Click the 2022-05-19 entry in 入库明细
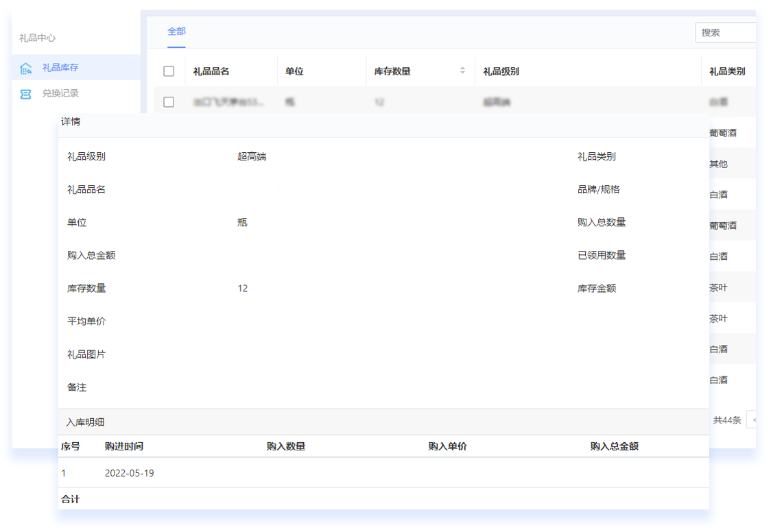Screen dimensions: 771x532 click(x=130, y=473)
